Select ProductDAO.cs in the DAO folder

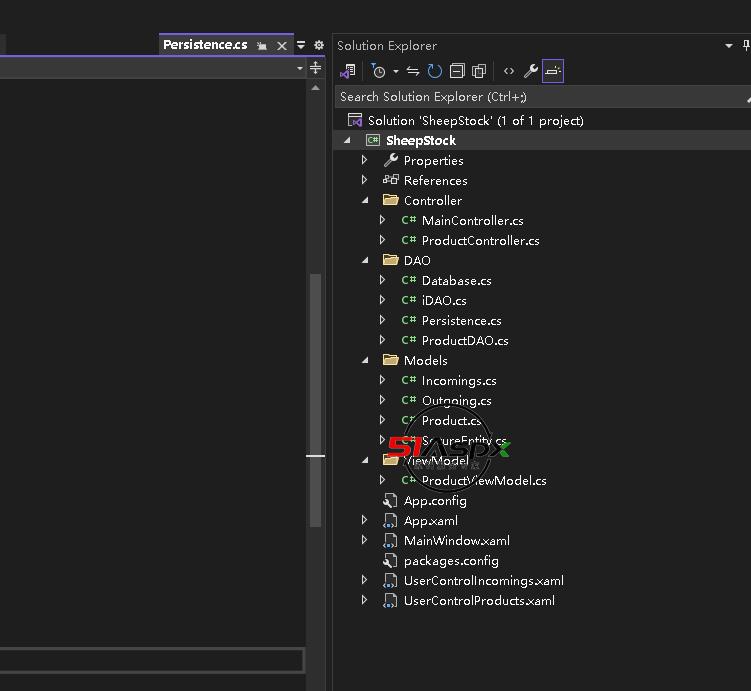(464, 340)
